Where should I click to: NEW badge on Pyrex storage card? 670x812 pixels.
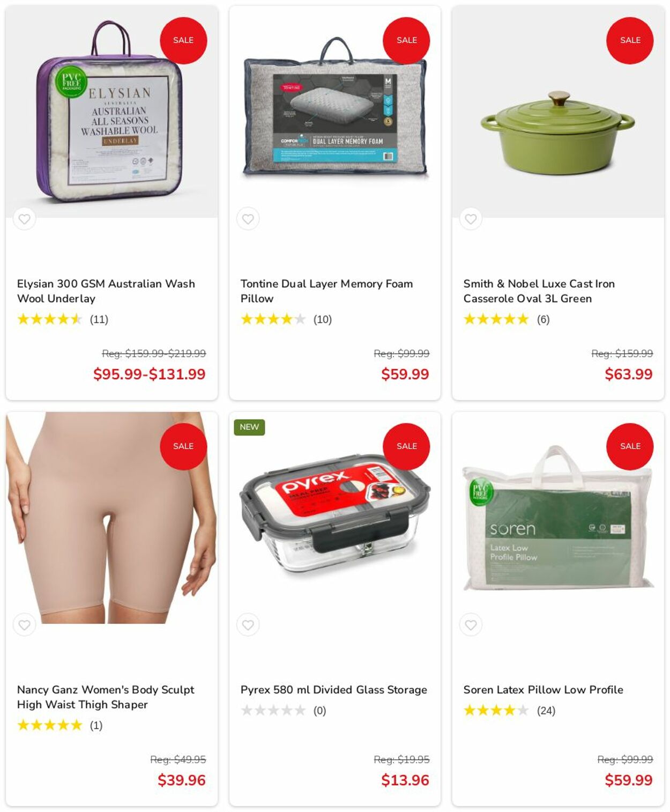coord(249,427)
